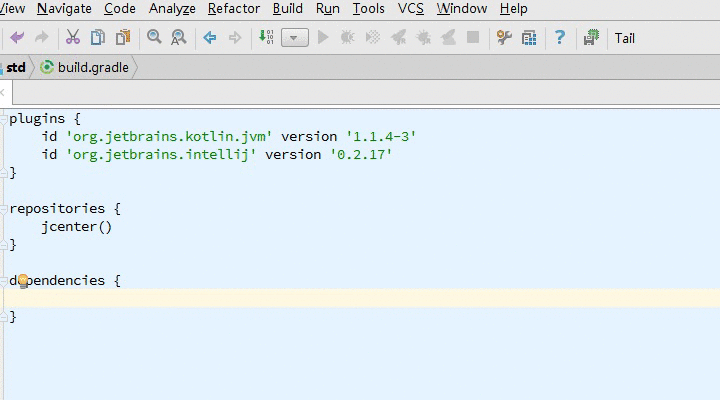Click the Undo arrow icon
Screen dimensions: 720x400
pyautogui.click(x=17, y=37)
